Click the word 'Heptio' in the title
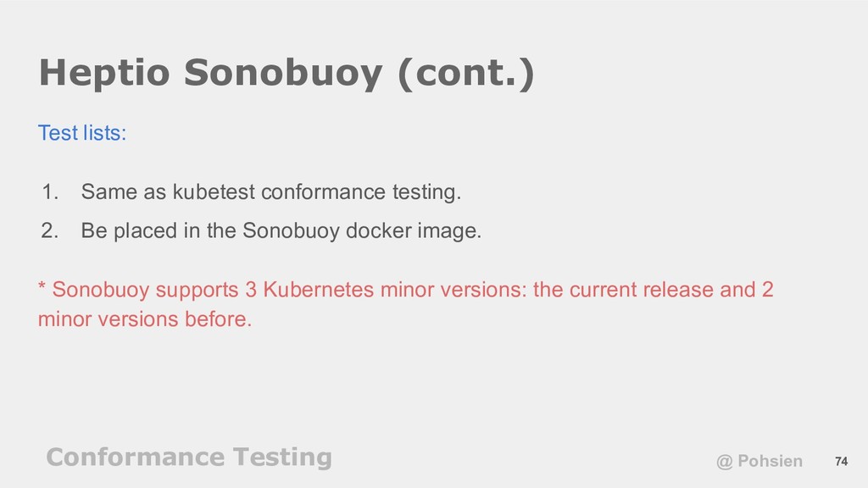Viewport: 868px width, 488px height. 104,73
